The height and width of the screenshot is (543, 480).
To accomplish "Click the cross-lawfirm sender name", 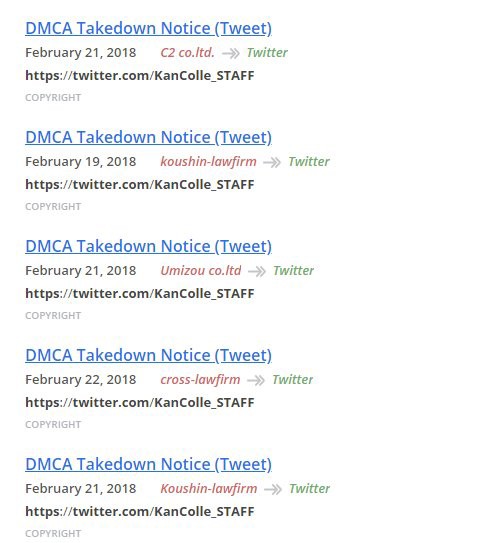I will (200, 380).
